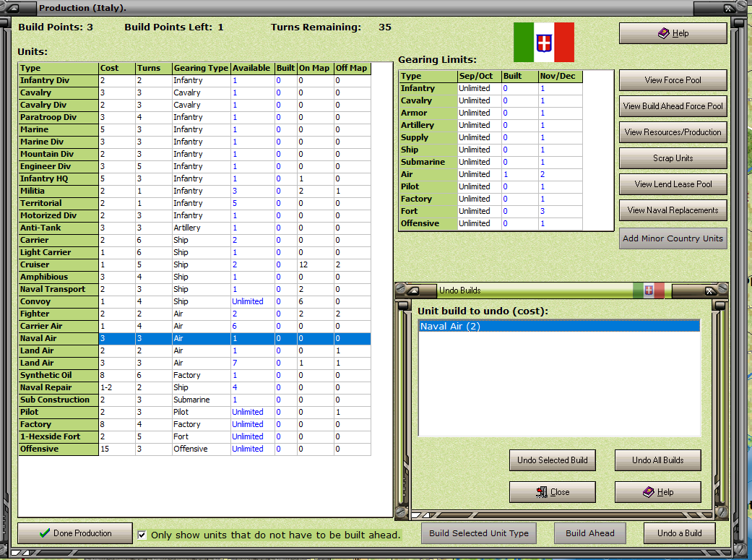This screenshot has height=560, width=752.
Task: Confirm with the Done Production button
Action: coord(75,533)
